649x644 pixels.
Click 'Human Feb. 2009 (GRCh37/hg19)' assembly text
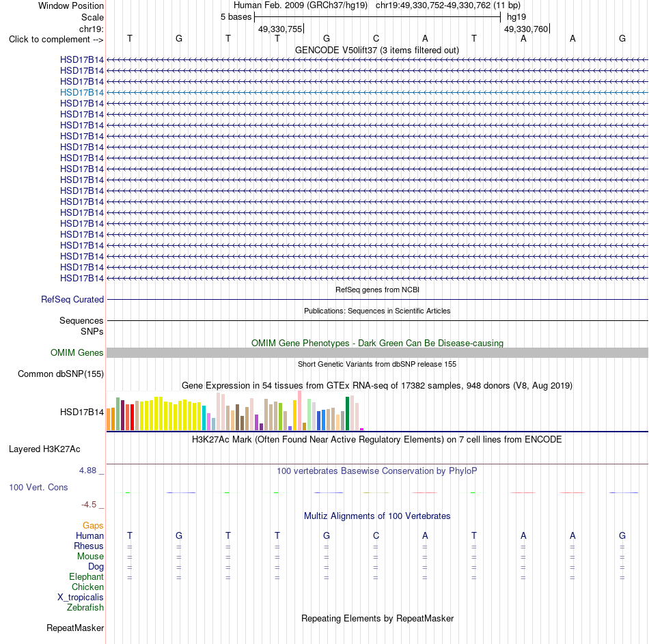point(301,5)
